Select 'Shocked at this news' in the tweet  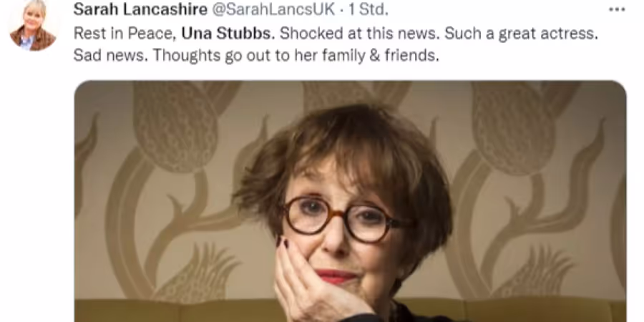tap(360, 34)
